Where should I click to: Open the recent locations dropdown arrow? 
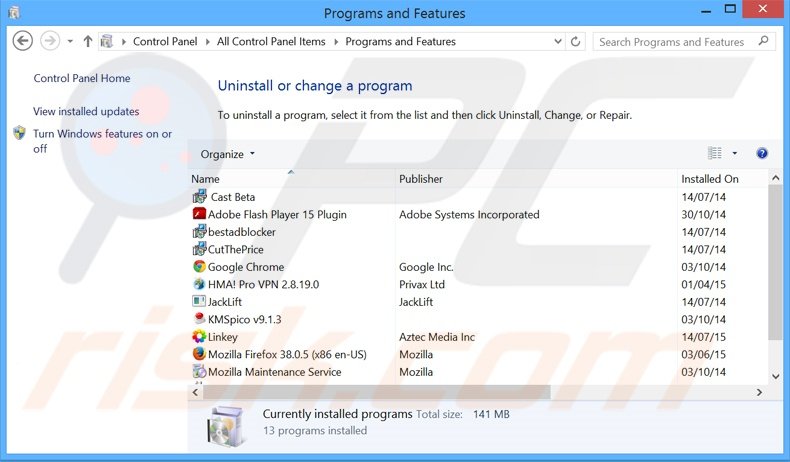pyautogui.click(x=70, y=41)
